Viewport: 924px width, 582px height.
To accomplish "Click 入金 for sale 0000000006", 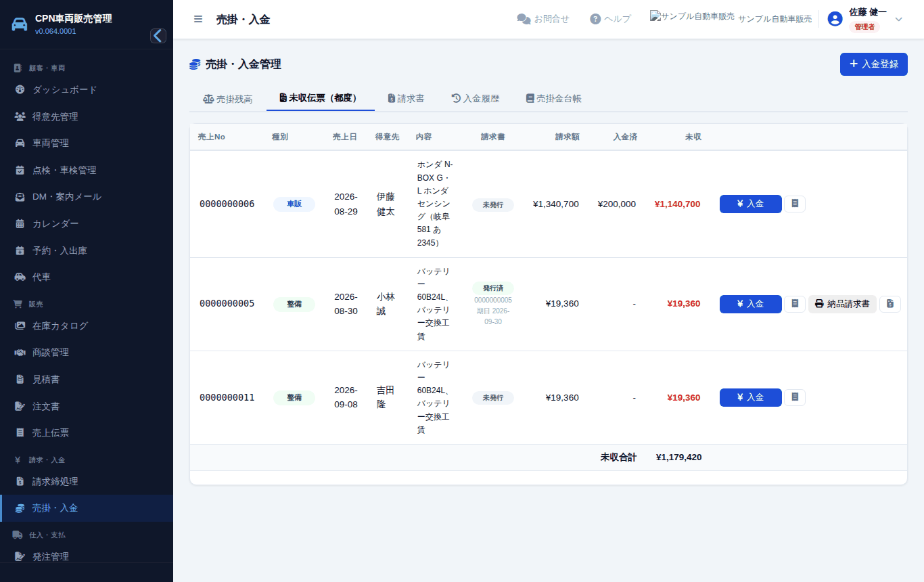I will pos(751,204).
